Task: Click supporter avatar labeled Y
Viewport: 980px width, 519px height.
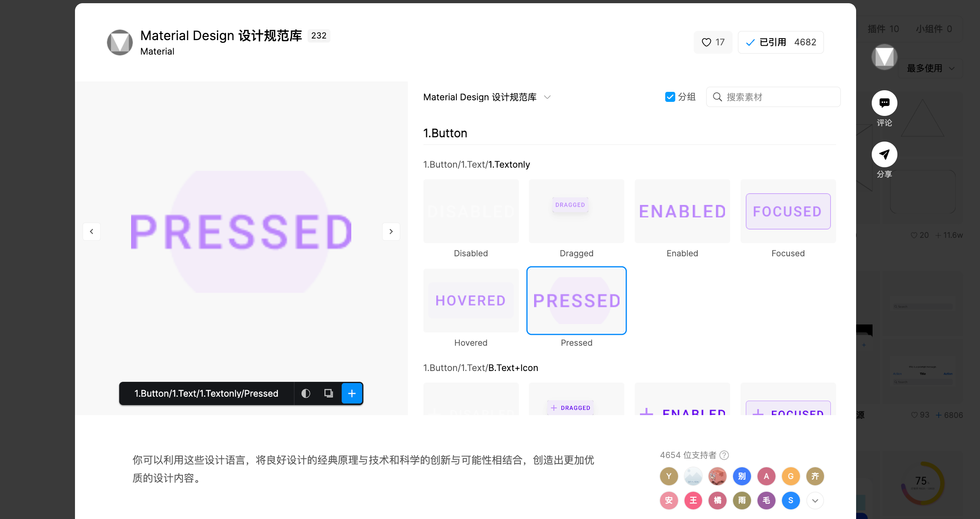Action: coord(669,476)
